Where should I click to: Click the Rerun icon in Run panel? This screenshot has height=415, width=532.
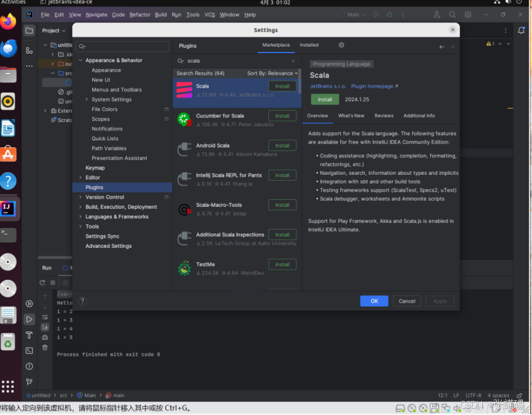42,282
